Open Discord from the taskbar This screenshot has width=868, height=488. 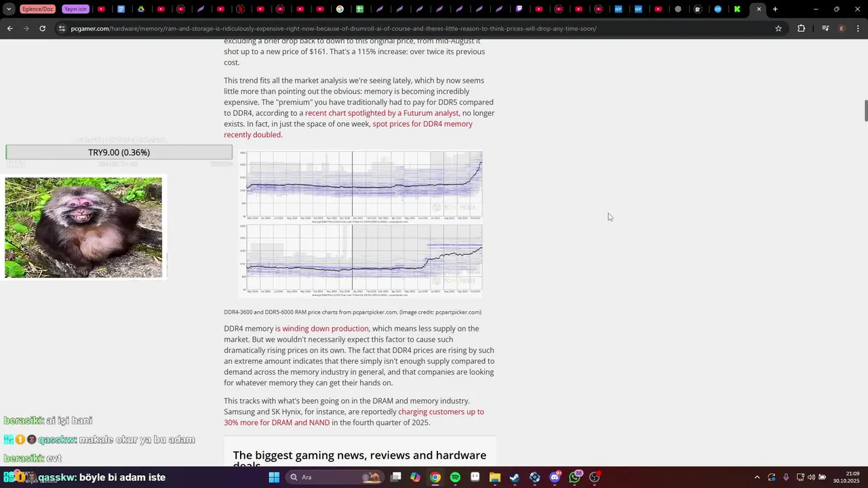pyautogui.click(x=555, y=477)
